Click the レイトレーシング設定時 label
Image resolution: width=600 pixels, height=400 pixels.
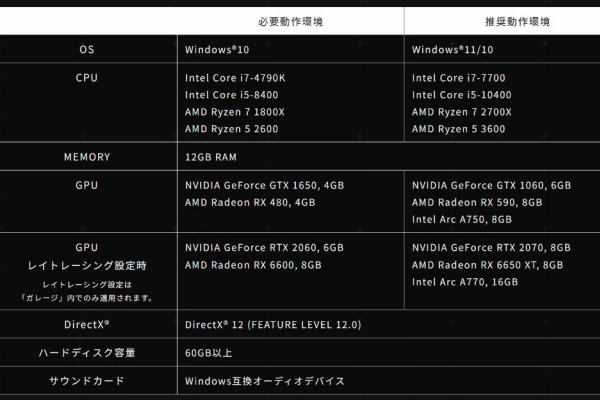[x=87, y=265]
